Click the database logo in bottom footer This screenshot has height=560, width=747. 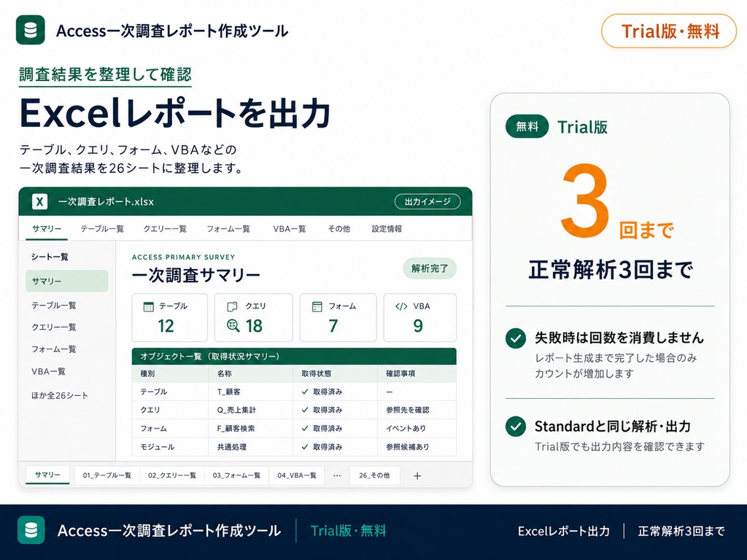(x=31, y=530)
